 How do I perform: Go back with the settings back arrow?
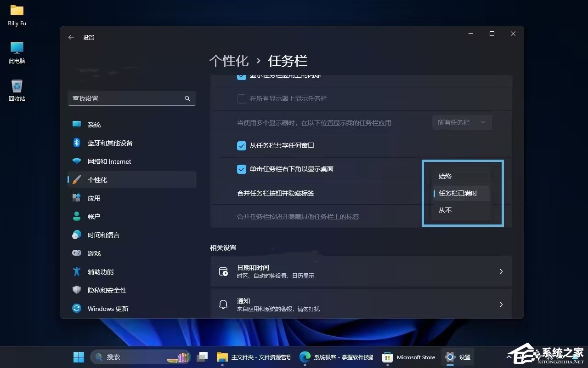(x=71, y=37)
